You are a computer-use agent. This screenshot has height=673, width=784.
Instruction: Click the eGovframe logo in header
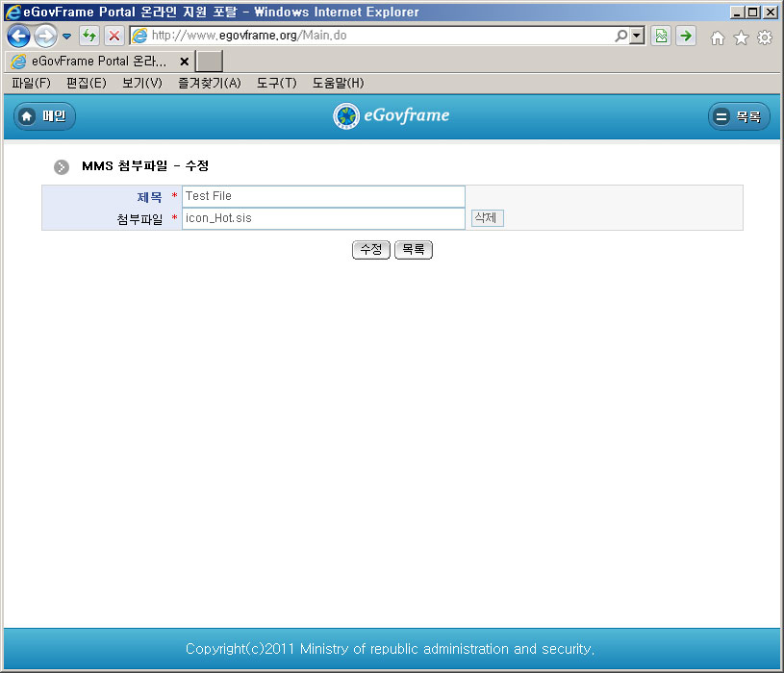pos(392,116)
